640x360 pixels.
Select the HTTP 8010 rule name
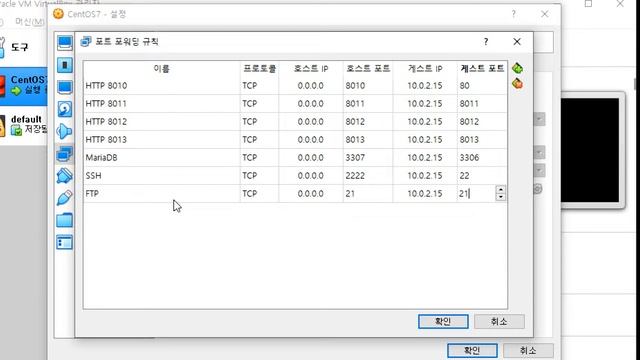click(106, 86)
